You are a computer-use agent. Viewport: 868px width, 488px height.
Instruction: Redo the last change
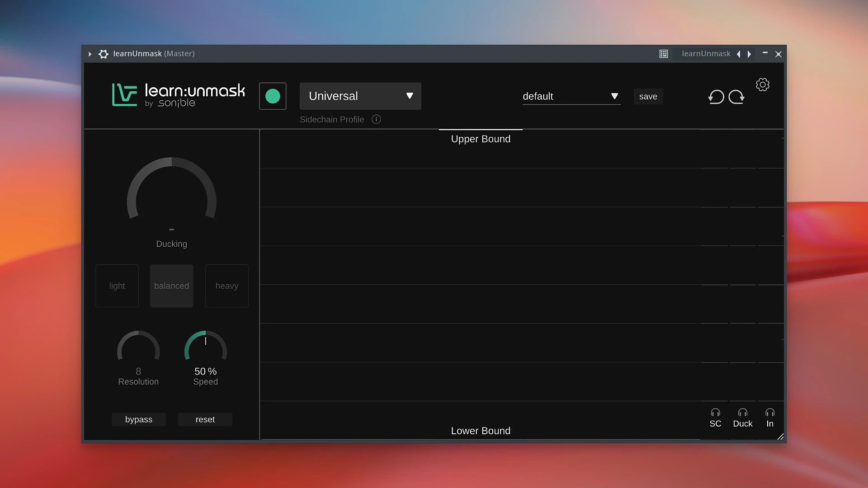click(737, 97)
